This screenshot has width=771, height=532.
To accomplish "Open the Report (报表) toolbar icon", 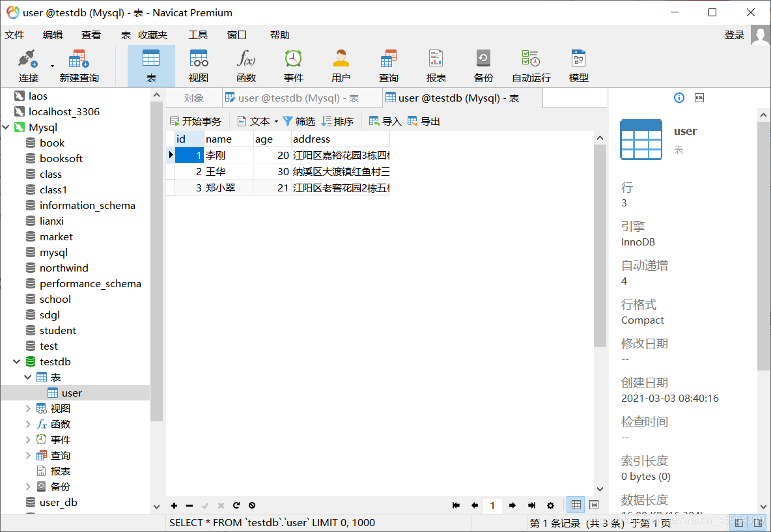I will [x=436, y=65].
